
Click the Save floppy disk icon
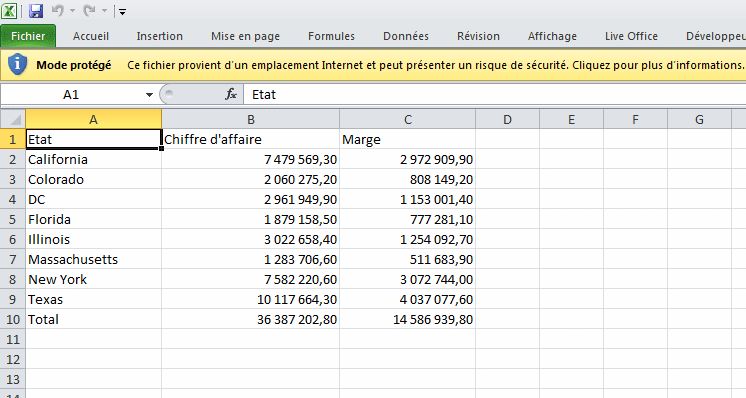36,10
